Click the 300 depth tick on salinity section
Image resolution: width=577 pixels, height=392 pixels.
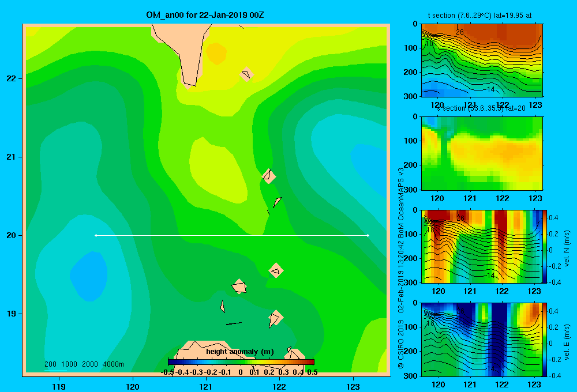(x=410, y=190)
